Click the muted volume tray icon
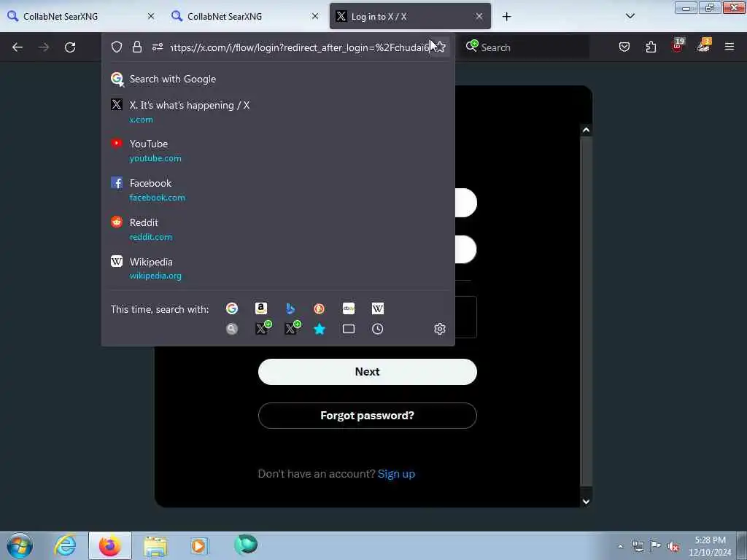This screenshot has height=560, width=747. coord(673,547)
